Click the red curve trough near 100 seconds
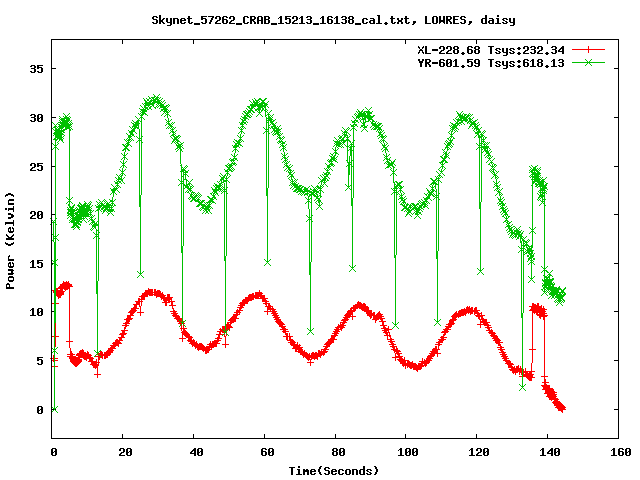 pos(413,366)
